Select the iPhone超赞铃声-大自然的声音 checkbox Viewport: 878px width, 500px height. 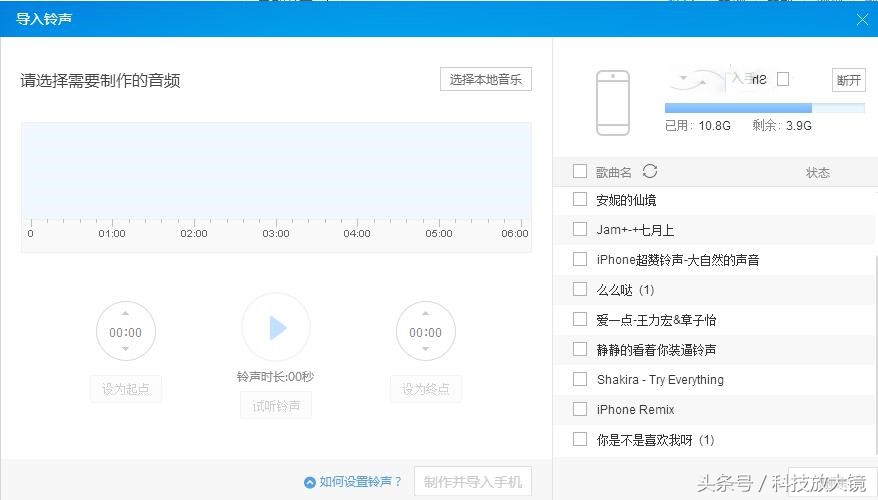580,259
